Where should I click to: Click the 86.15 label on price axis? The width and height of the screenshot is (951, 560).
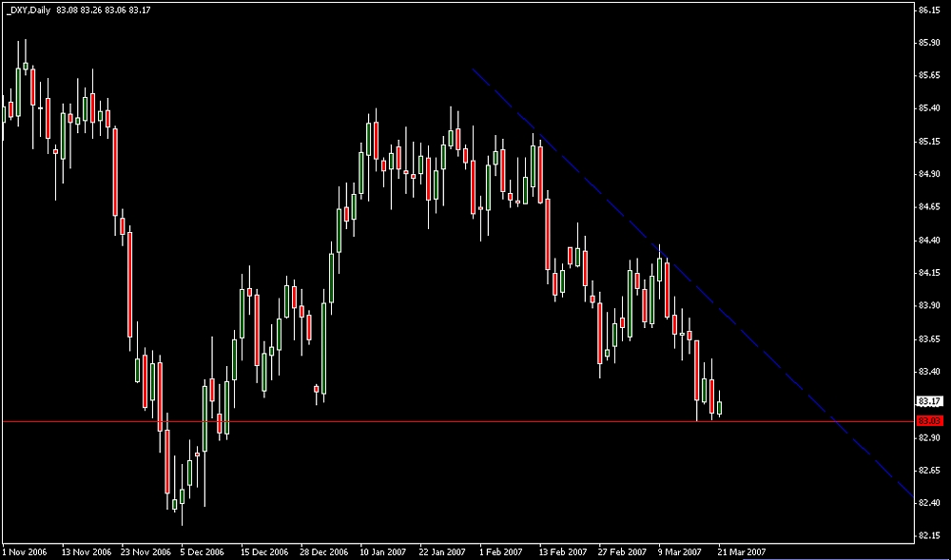click(x=929, y=10)
